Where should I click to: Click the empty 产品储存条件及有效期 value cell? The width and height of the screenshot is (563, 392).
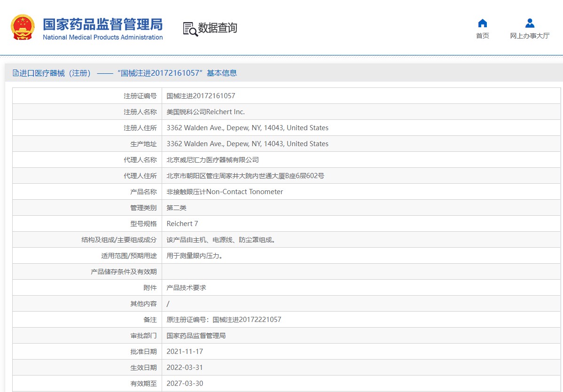point(361,272)
